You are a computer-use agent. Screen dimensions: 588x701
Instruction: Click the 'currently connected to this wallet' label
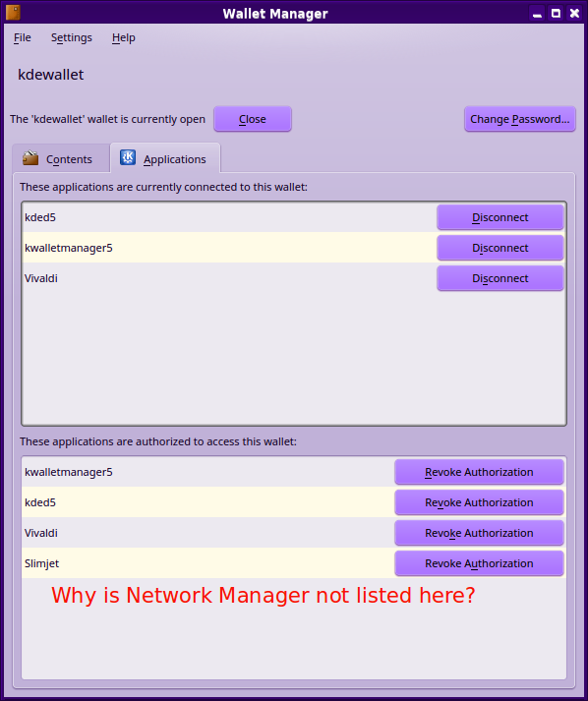pos(163,187)
